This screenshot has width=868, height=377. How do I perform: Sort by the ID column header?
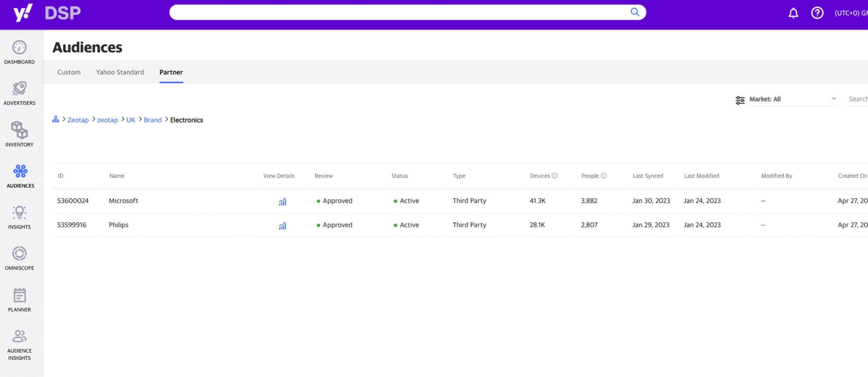61,176
